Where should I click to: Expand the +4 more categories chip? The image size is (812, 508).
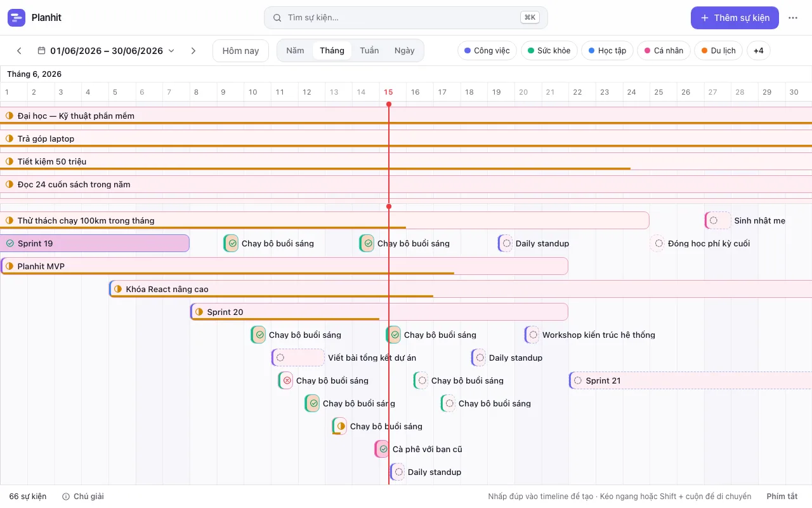pos(759,51)
